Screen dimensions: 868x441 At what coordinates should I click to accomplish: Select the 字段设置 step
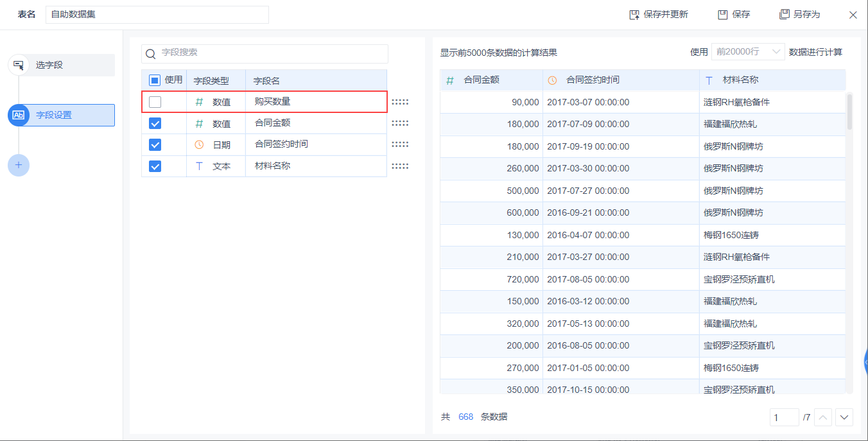coord(62,115)
